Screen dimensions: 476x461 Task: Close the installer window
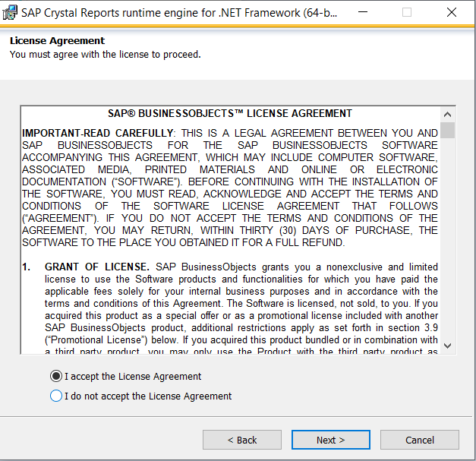point(452,12)
